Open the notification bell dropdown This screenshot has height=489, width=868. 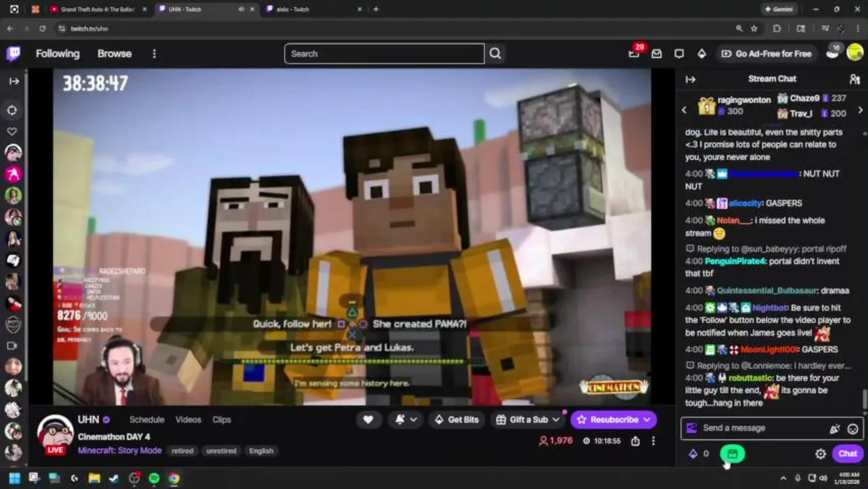coord(405,420)
